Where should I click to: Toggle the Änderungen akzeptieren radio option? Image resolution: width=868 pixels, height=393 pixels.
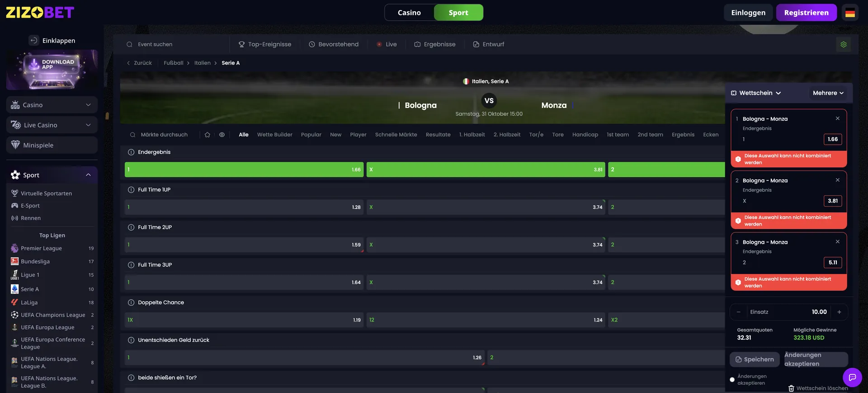[732, 379]
